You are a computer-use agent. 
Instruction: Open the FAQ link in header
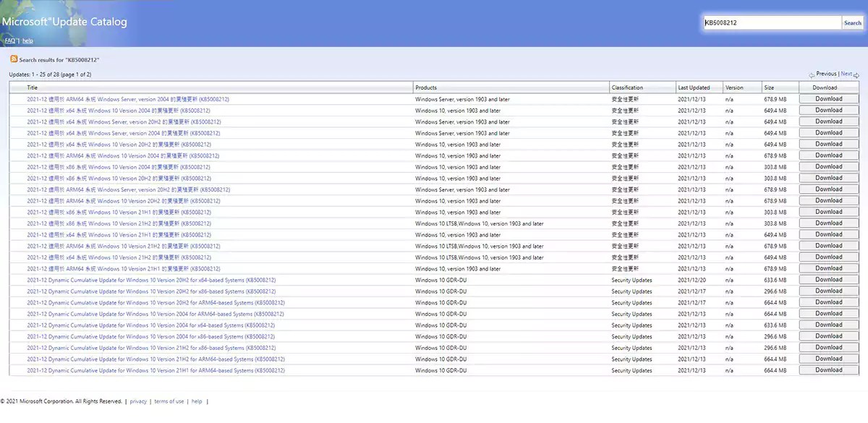(x=9, y=40)
